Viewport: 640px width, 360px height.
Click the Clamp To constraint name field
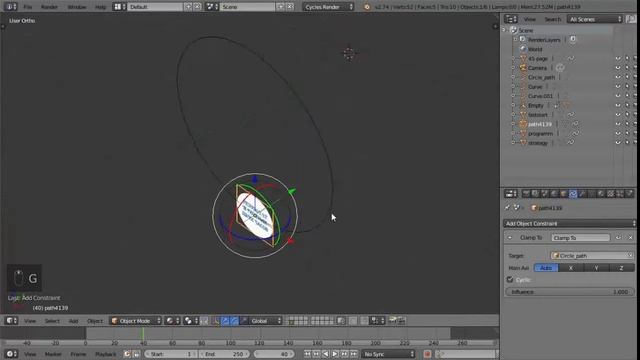pos(580,238)
